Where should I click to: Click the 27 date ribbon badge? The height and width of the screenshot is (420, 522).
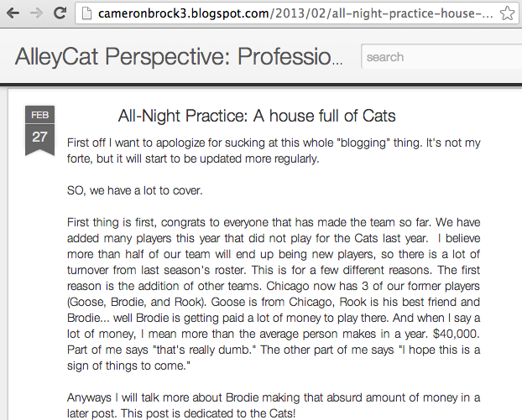pos(39,137)
